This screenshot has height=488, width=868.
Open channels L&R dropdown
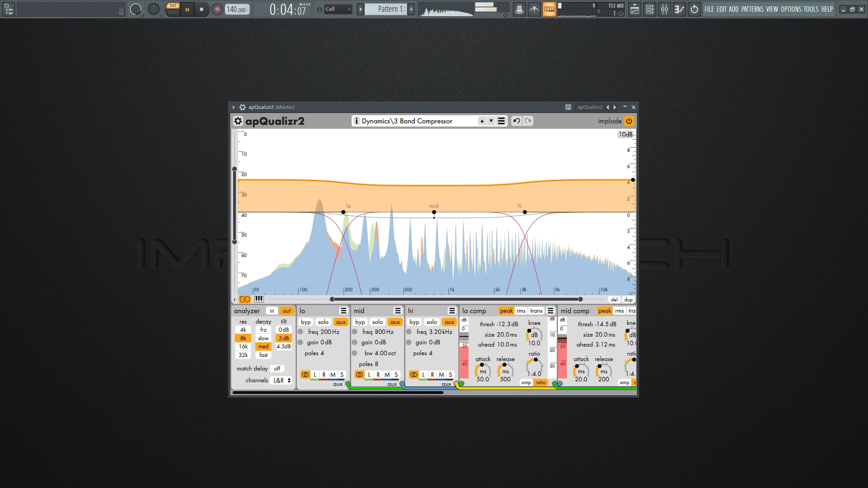[281, 380]
